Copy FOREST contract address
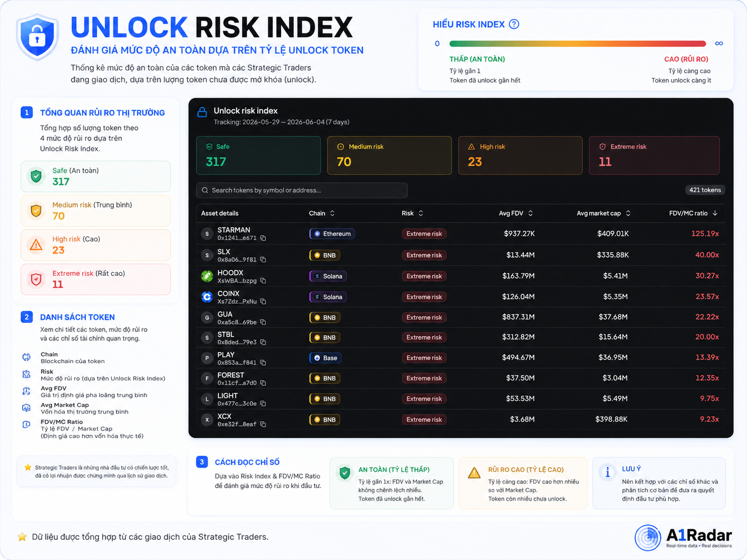 [x=263, y=383]
